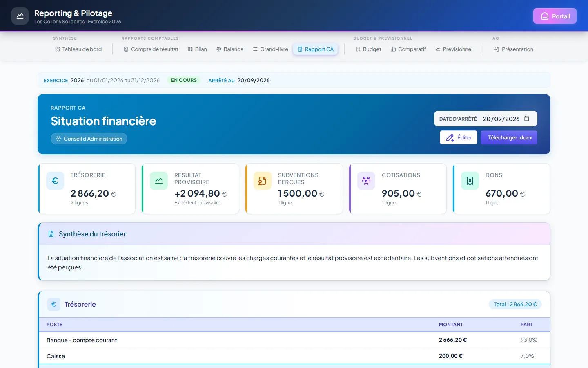Open the calendar picker for date d'arrêté
The image size is (588, 368).
(x=527, y=119)
